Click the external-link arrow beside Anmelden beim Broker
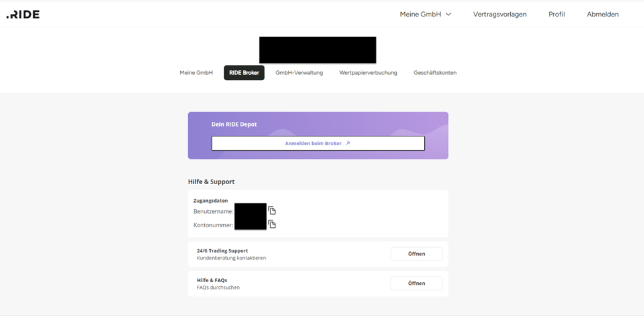The width and height of the screenshot is (644, 316). click(x=348, y=143)
